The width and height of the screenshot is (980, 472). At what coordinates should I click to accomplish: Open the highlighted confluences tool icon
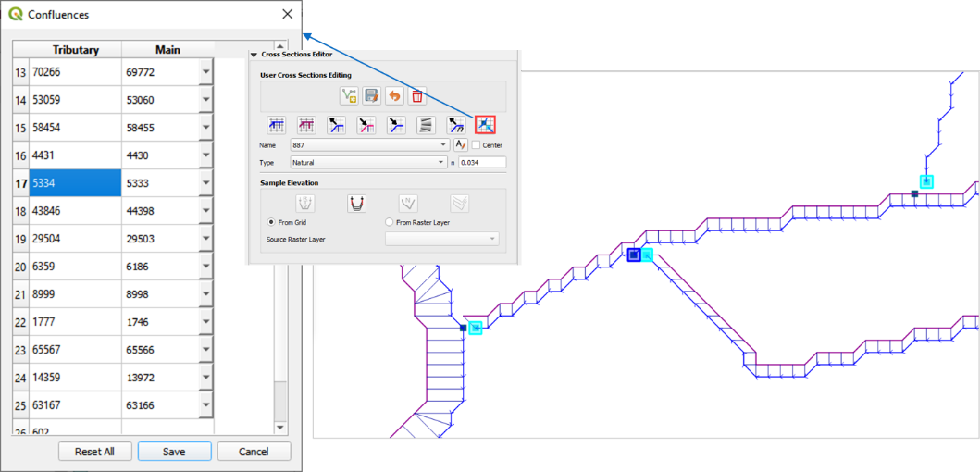point(485,126)
